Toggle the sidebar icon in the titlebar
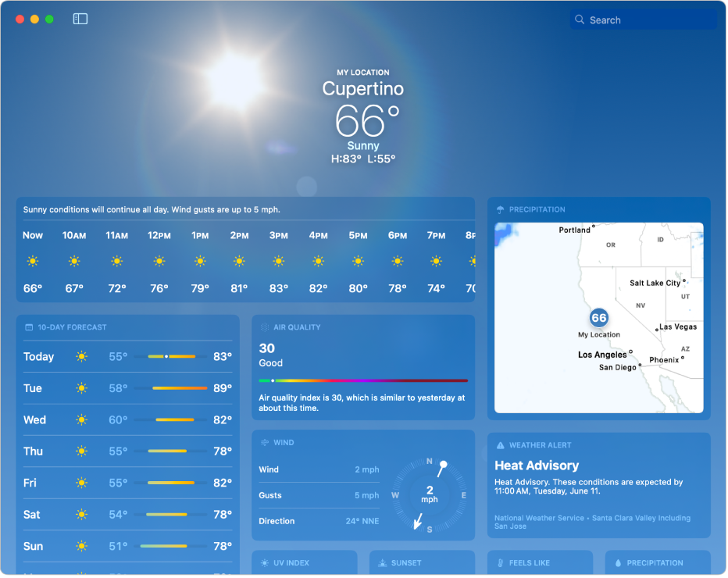728x578 pixels. click(x=79, y=19)
